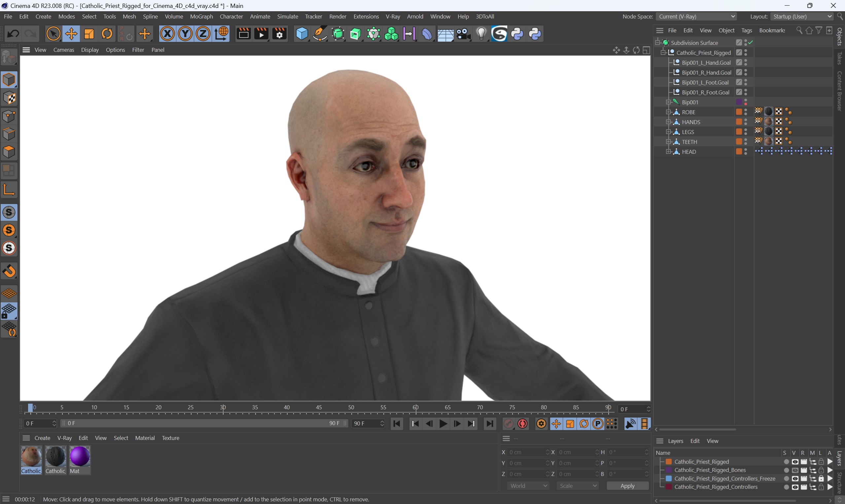Add a Floor grid object

coord(445,34)
